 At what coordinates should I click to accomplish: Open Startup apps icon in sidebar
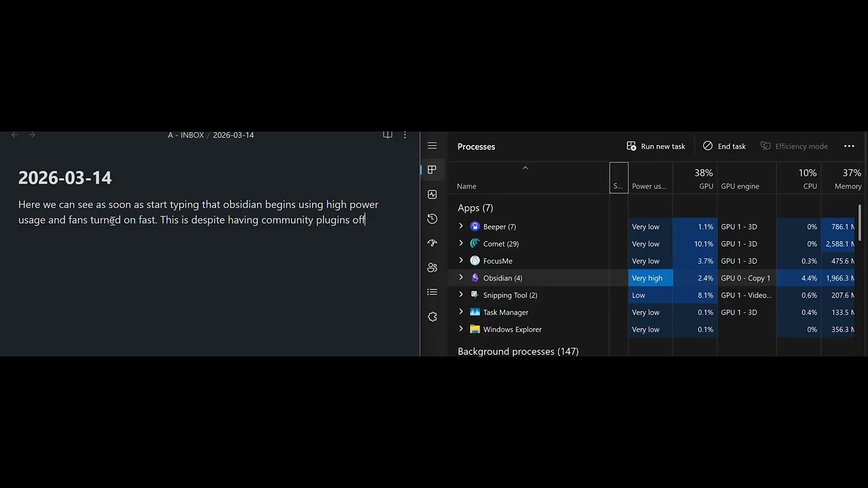tap(432, 243)
